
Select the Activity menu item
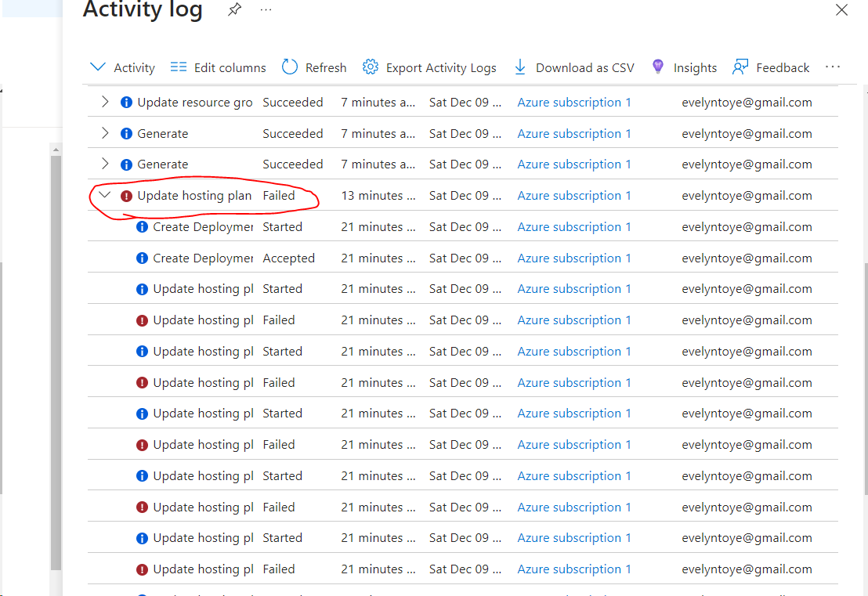point(133,67)
